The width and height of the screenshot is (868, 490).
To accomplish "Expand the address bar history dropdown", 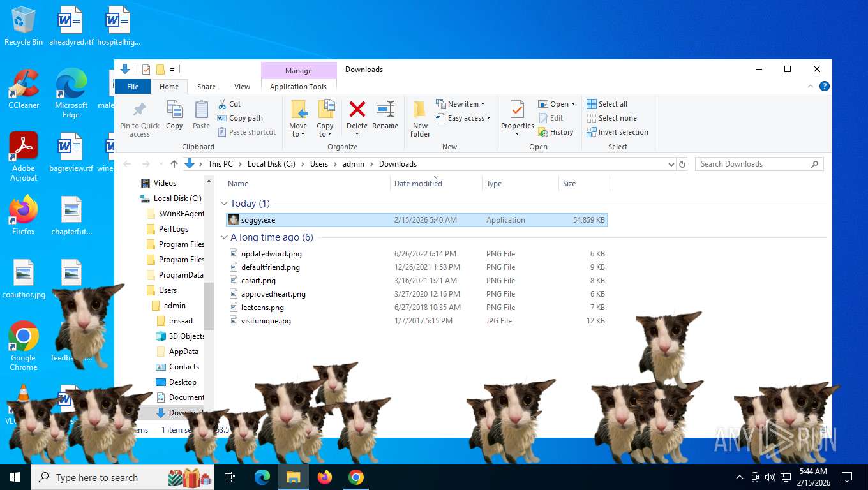I will 671,164.
